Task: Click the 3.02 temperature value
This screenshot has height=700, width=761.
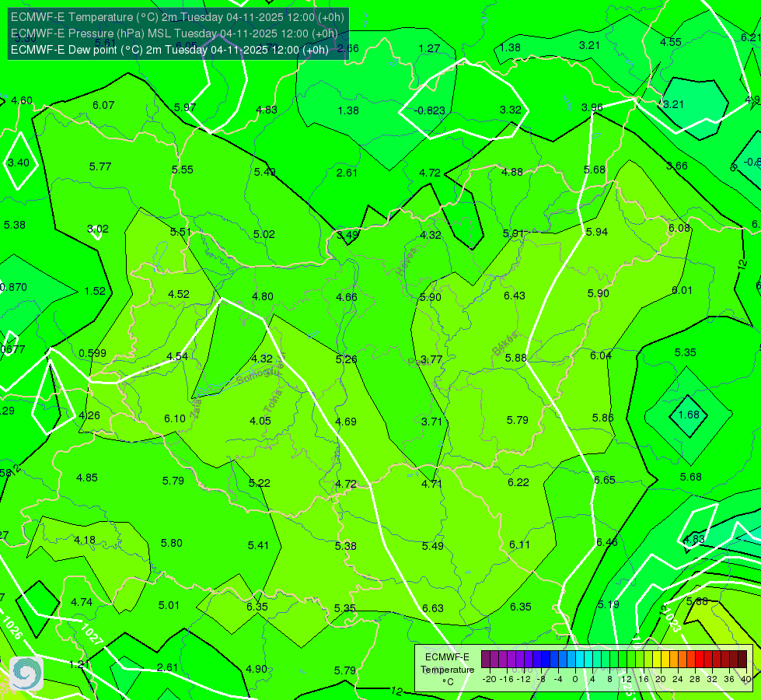Action: coord(98,229)
